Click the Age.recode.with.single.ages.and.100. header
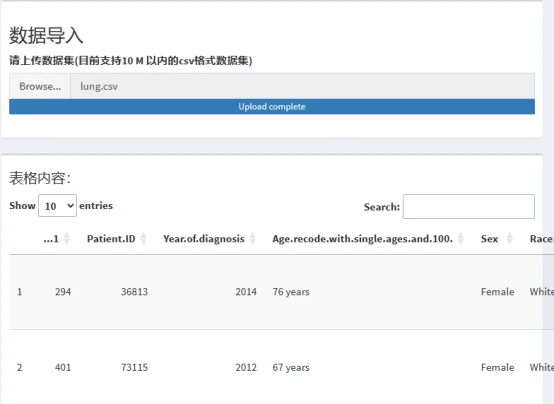Screen dimensions: 554x404 [x=362, y=239]
